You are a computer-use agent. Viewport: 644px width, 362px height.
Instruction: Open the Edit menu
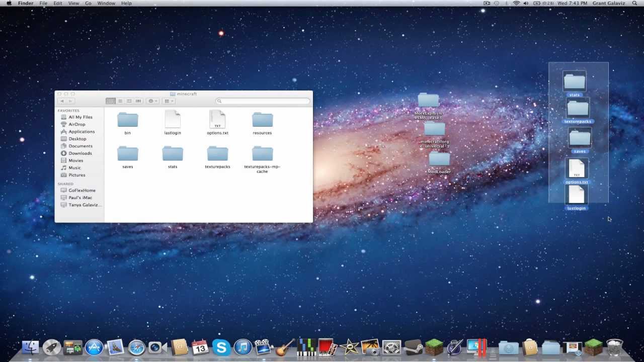pyautogui.click(x=58, y=3)
